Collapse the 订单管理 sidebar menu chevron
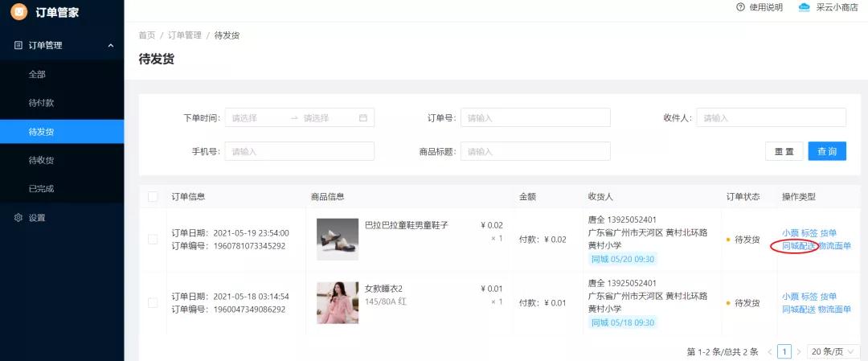 click(111, 45)
